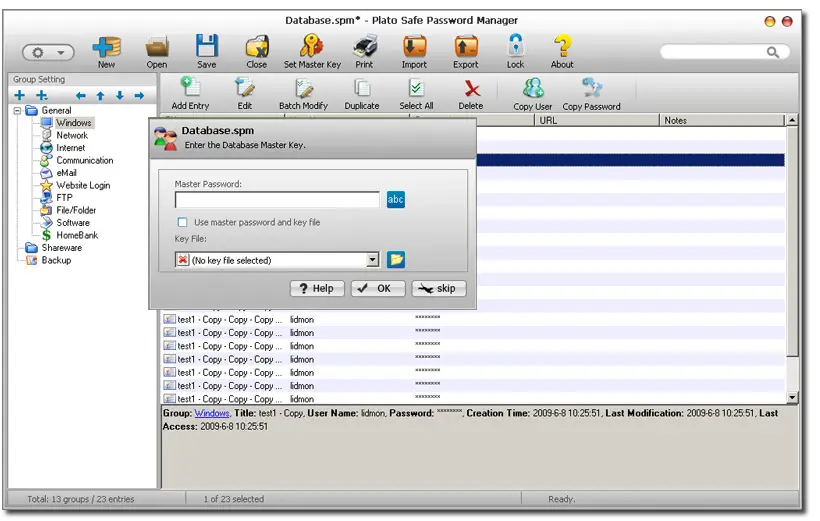Viewport: 820px width, 521px height.
Task: Select the last test1 - Copy entry row
Action: 473,399
